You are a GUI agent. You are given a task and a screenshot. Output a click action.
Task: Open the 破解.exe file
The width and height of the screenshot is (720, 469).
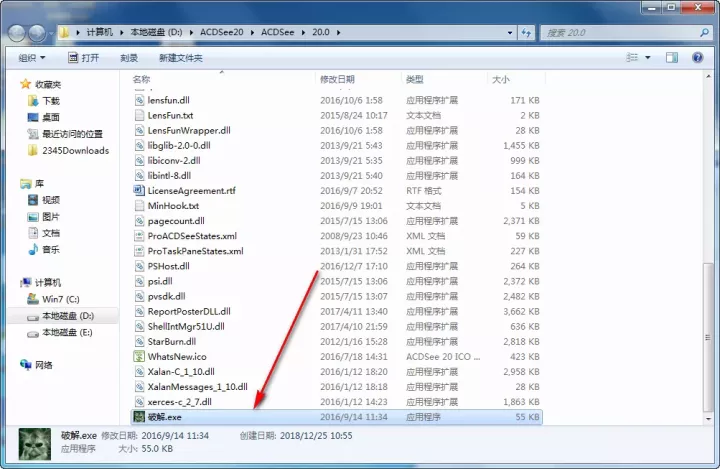(160, 416)
